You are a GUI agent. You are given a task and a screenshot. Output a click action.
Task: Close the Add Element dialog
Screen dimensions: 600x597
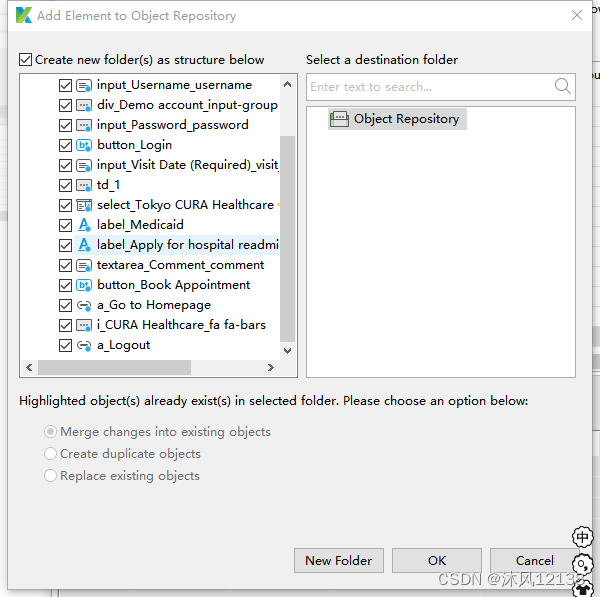(x=577, y=15)
